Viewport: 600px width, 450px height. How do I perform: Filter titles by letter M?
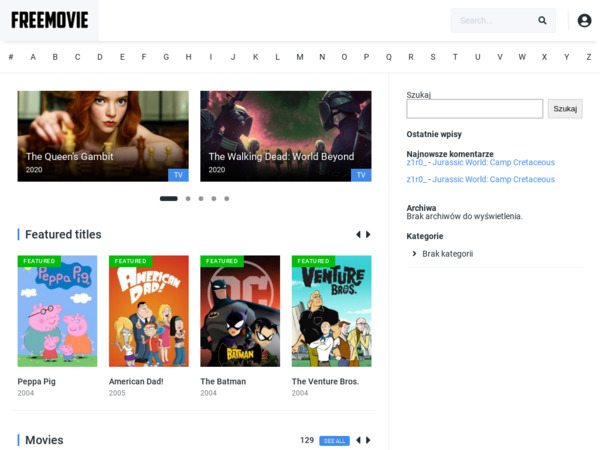pyautogui.click(x=300, y=57)
